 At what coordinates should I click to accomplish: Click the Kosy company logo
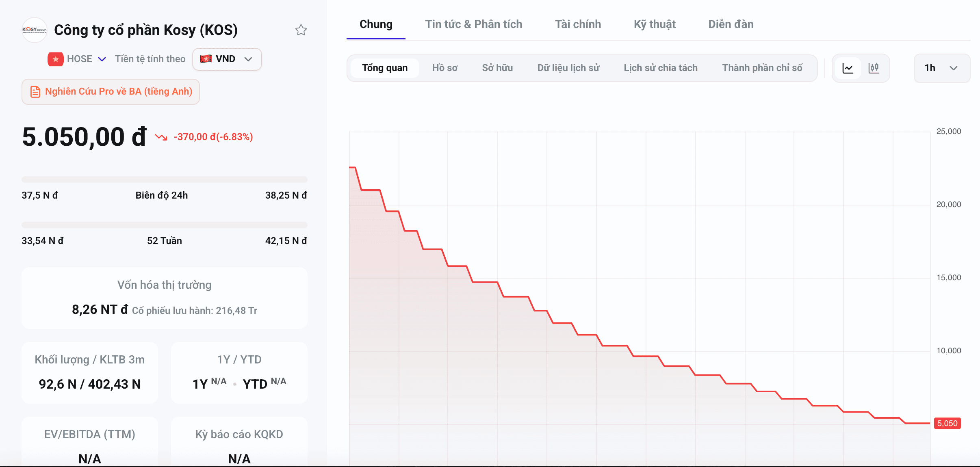35,30
